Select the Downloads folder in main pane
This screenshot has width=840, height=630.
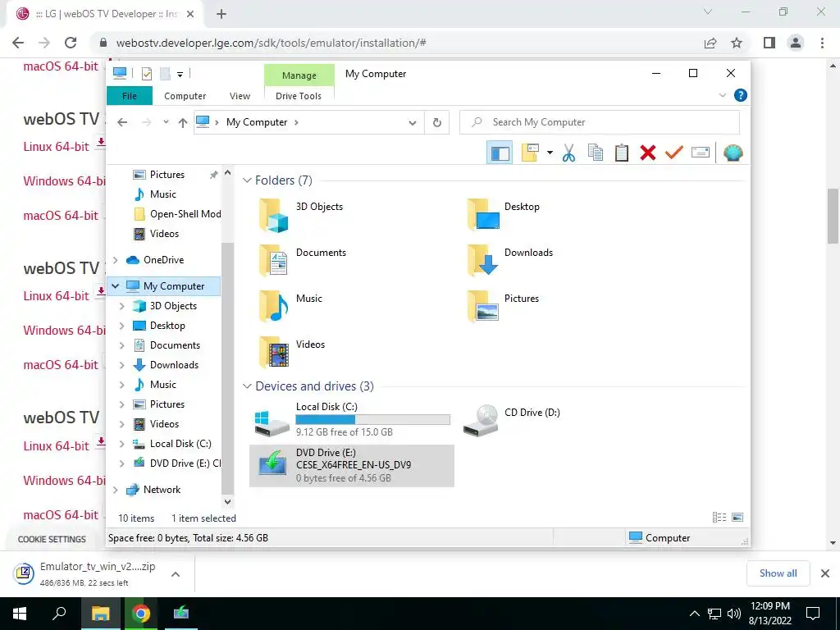coord(510,260)
